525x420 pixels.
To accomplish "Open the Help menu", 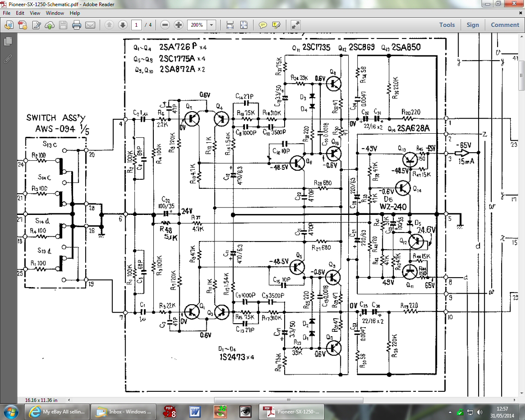I will pos(75,13).
